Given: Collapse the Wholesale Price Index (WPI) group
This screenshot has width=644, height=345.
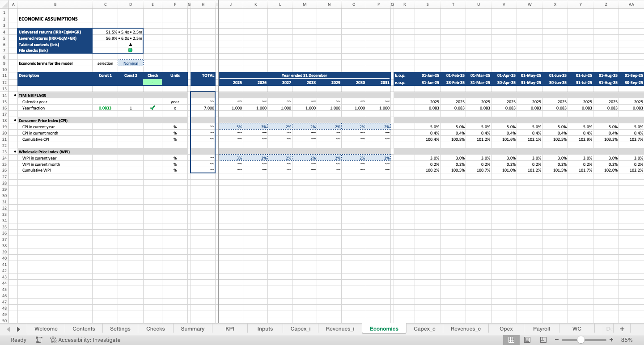Looking at the screenshot, I should tap(14, 151).
